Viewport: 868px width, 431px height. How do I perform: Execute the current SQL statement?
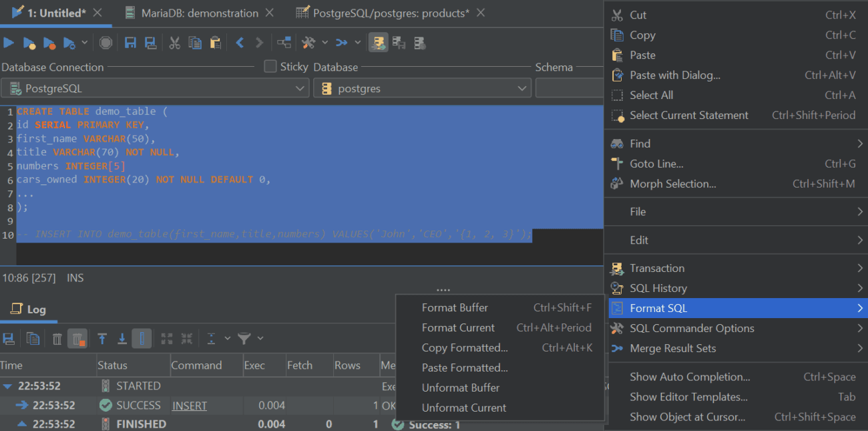coord(9,42)
